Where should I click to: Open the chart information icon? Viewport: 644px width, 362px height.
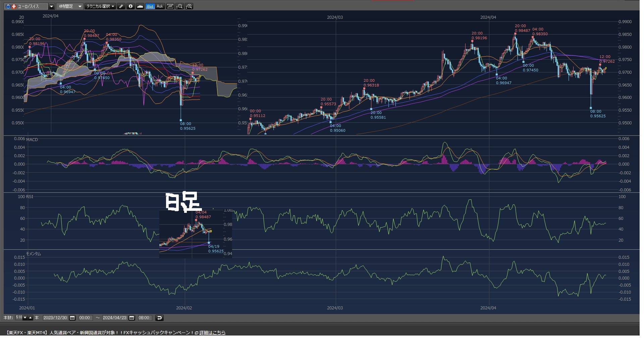[130, 6]
